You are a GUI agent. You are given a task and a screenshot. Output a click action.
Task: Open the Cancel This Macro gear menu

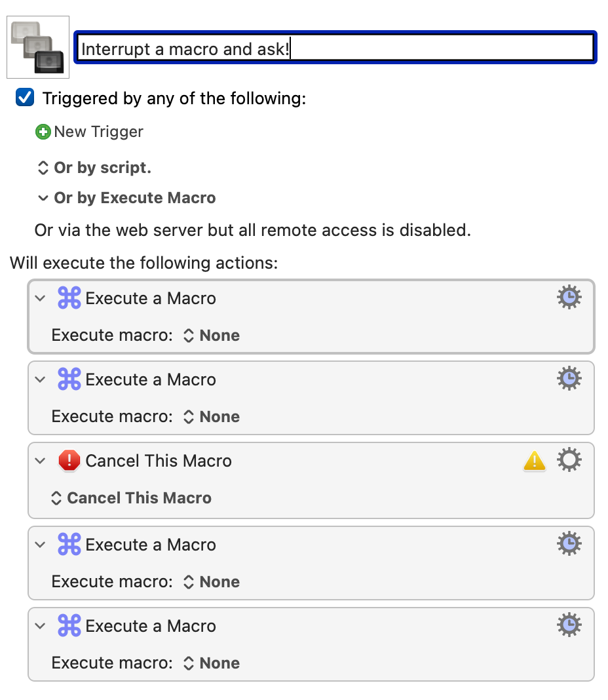coord(569,460)
